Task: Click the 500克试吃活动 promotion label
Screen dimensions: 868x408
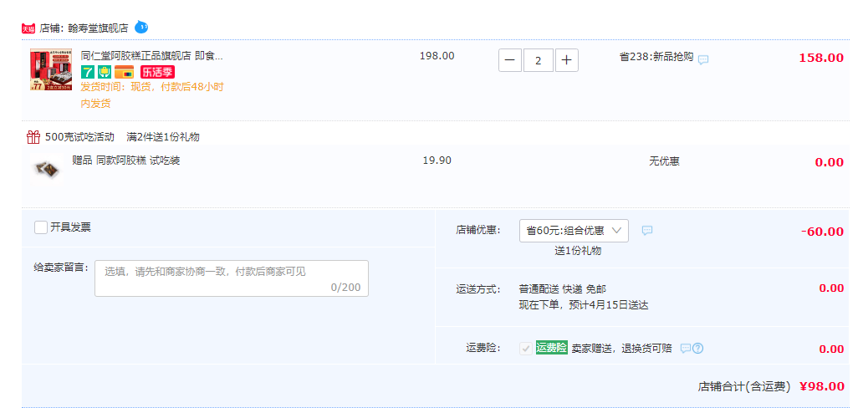Action: click(x=79, y=137)
